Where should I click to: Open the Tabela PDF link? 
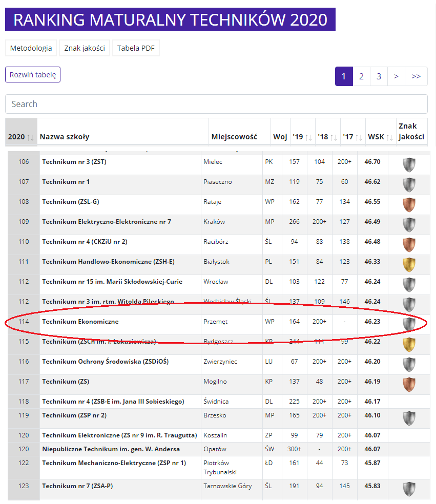136,48
